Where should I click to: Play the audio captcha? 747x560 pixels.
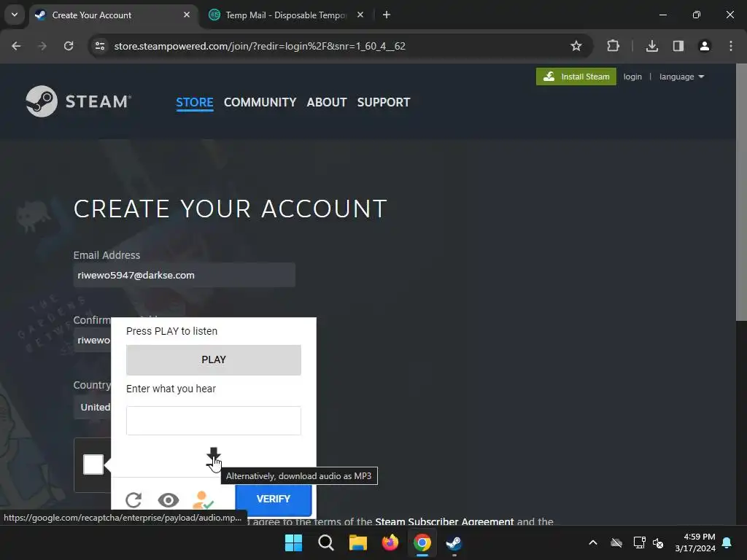214,360
